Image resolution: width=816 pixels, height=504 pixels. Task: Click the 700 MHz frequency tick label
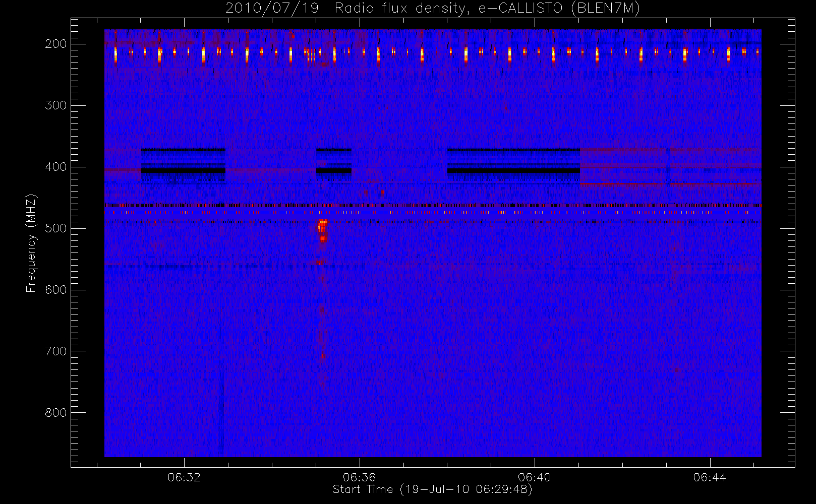point(56,351)
